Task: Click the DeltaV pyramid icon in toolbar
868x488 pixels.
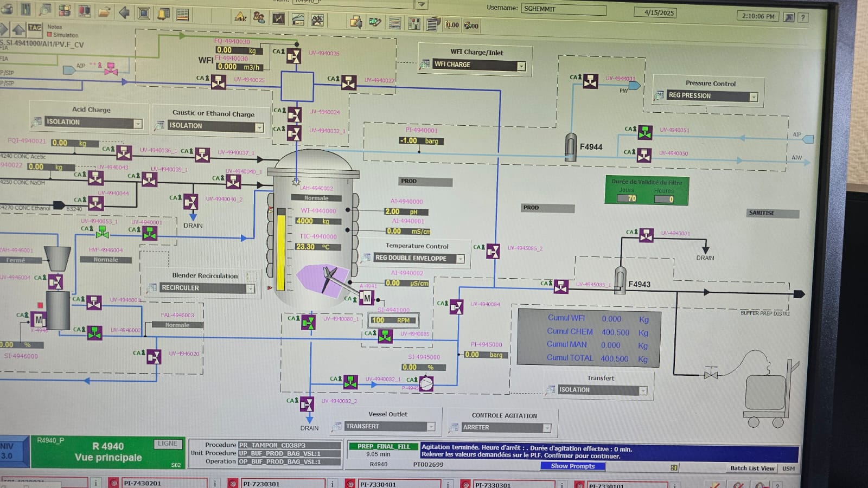Action: (x=240, y=17)
